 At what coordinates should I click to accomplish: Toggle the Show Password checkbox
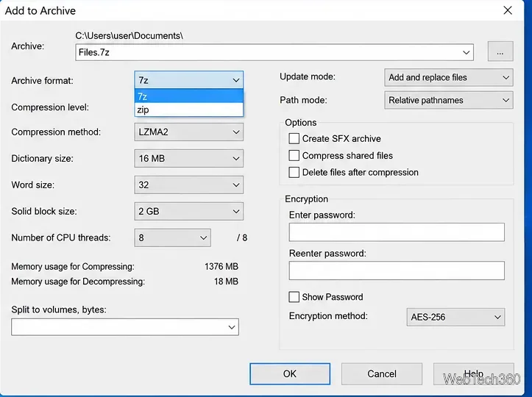294,297
